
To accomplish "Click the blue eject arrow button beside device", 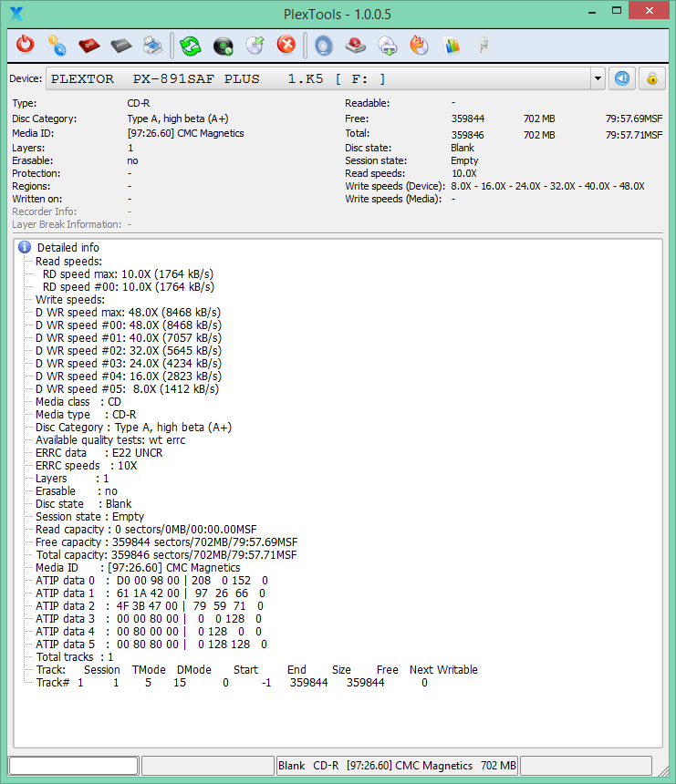I will pyautogui.click(x=622, y=78).
